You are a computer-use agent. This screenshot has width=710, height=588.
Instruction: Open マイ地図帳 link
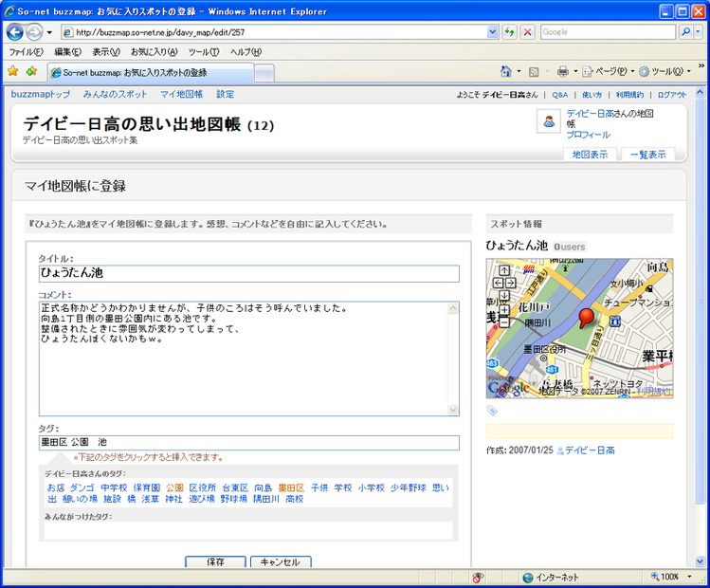pyautogui.click(x=181, y=94)
